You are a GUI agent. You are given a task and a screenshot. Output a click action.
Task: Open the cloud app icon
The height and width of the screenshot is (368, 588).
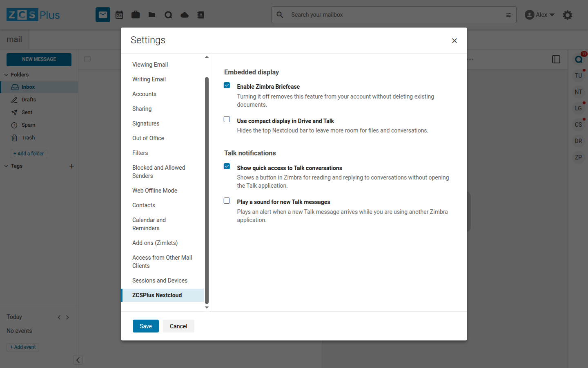tap(185, 15)
